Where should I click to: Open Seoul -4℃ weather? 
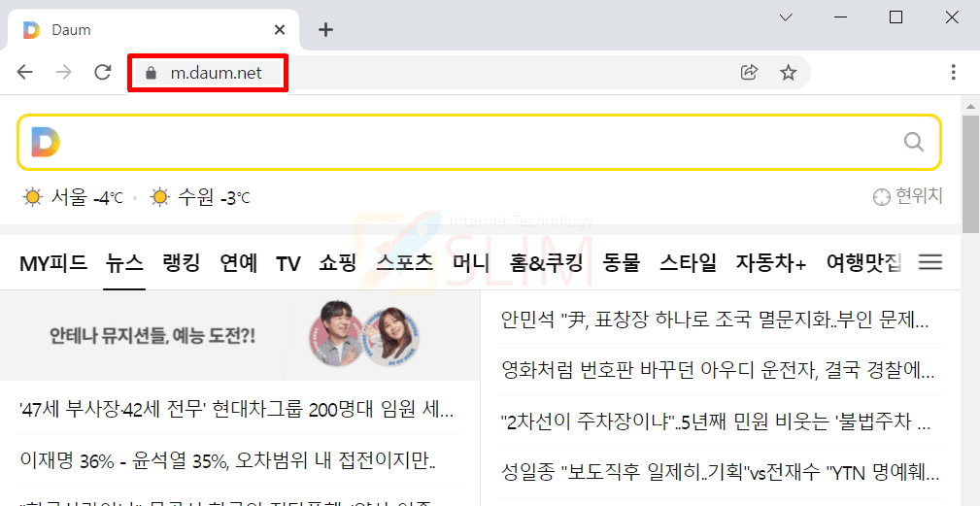coord(73,198)
